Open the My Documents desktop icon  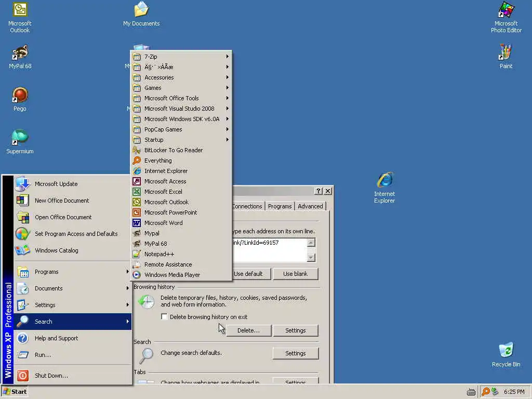(141, 14)
